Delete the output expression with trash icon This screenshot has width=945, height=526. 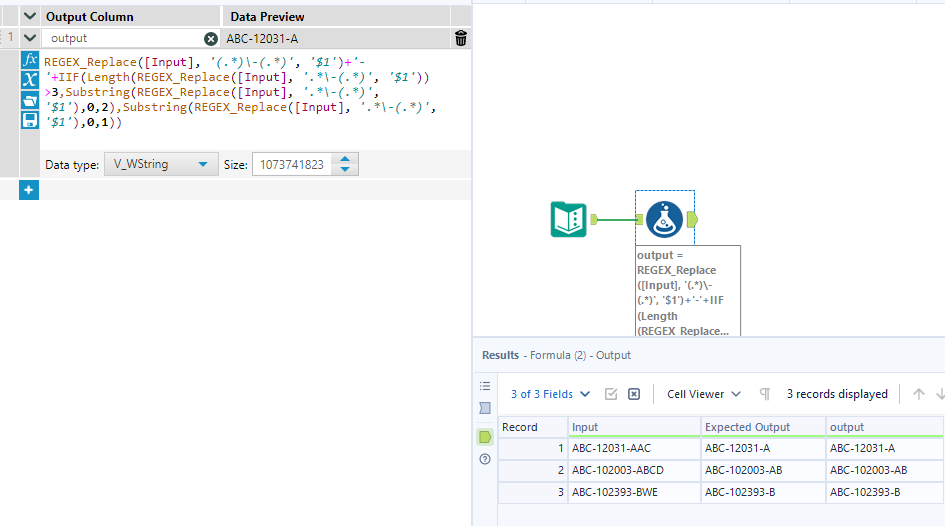pos(461,39)
